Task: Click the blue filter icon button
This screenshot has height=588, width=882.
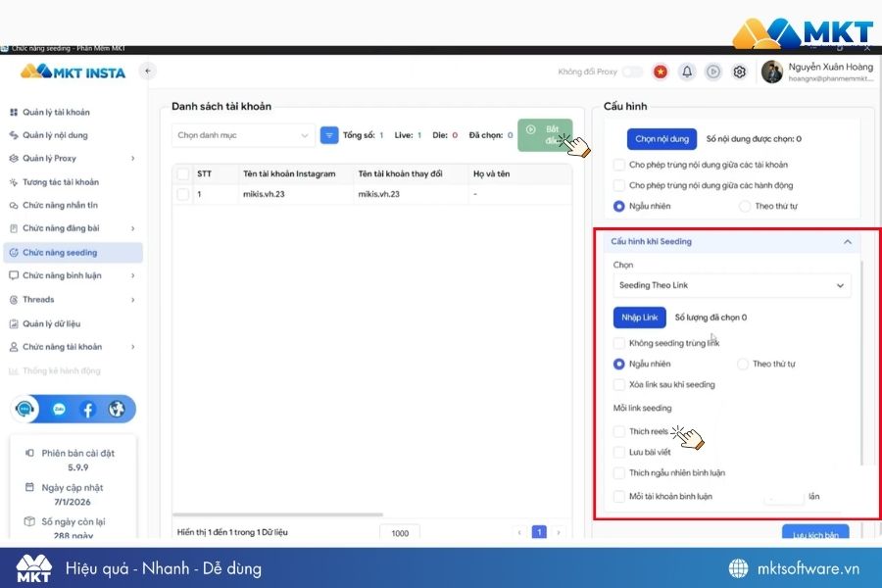Action: (329, 135)
